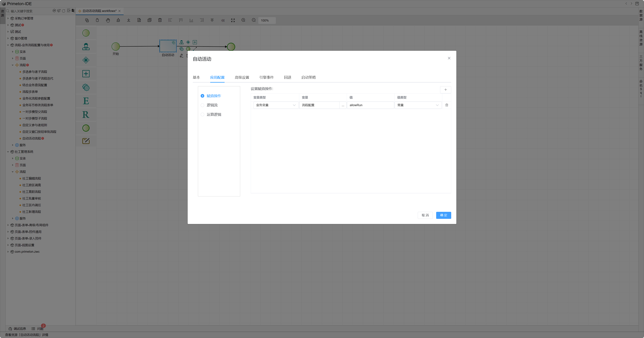Screen dimensions: 644x338
Task: Click the allowRun value input field
Action: pyautogui.click(x=370, y=105)
